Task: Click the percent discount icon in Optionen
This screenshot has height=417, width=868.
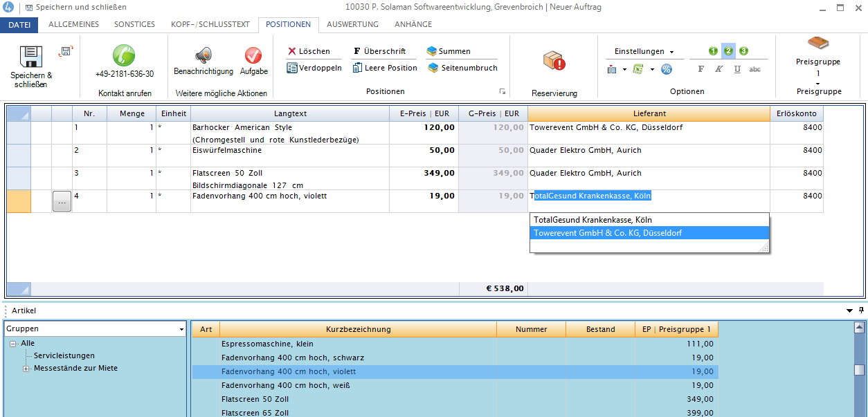Action: 666,69
